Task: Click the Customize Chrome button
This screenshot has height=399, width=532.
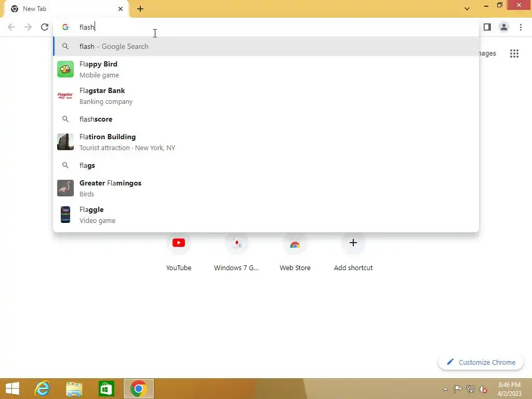Action: pyautogui.click(x=481, y=362)
